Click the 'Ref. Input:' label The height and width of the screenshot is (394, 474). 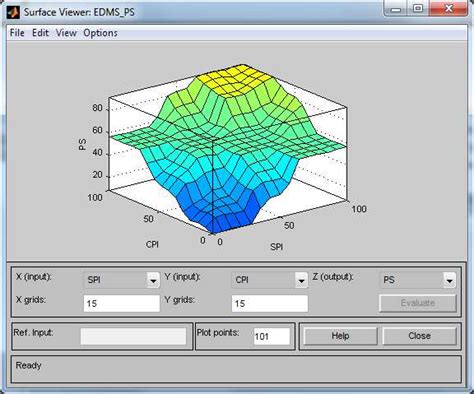pos(33,333)
